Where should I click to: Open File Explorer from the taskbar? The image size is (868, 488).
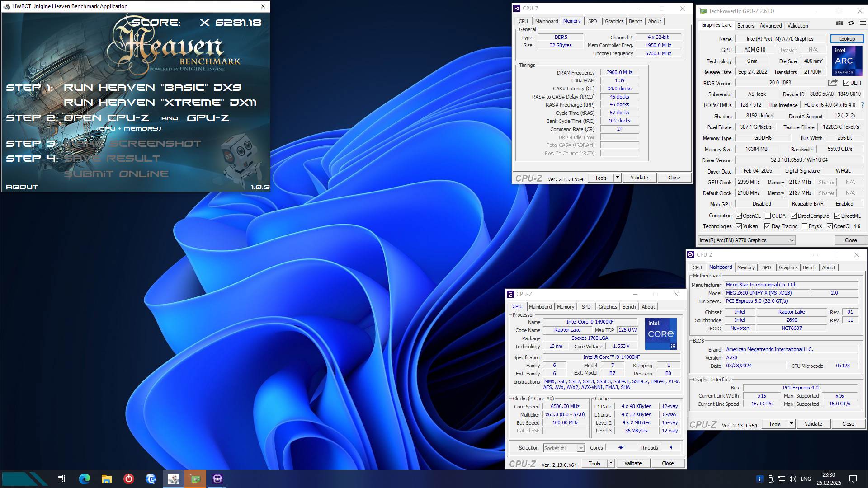click(x=106, y=479)
